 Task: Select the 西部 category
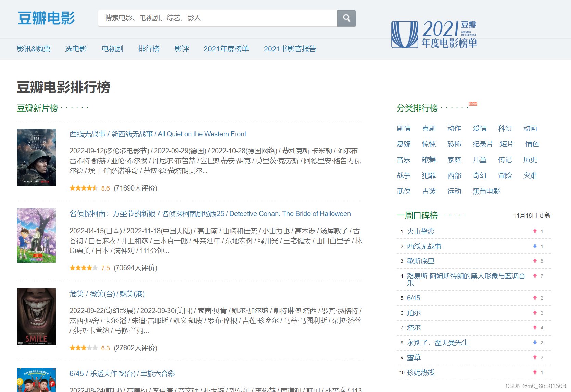[454, 175]
